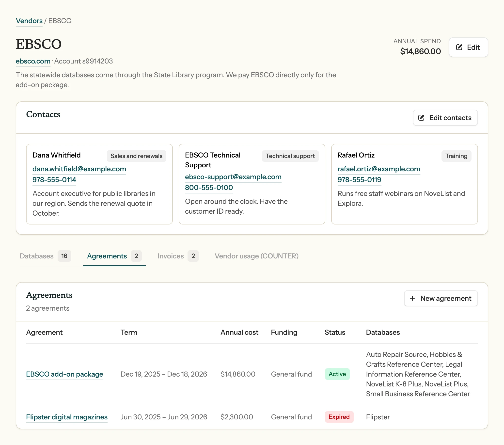The image size is (504, 445).
Task: Call technical support at 800-555-0100
Action: tap(209, 188)
